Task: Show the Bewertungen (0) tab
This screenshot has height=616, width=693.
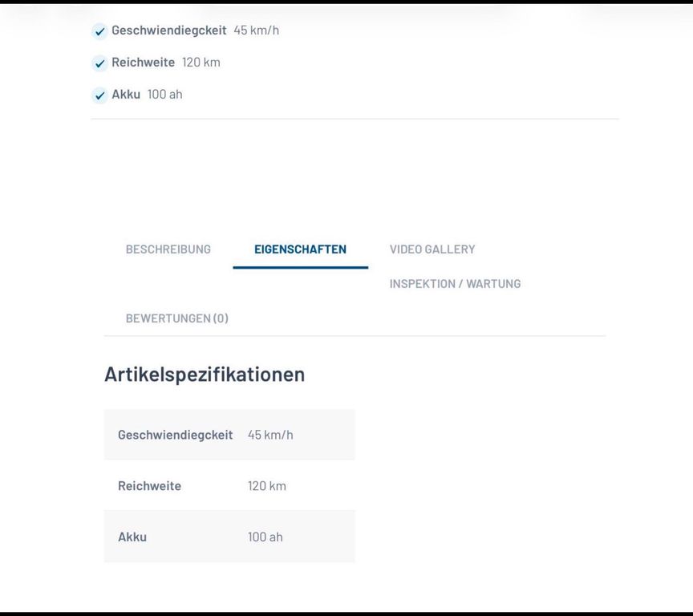Action: point(176,318)
